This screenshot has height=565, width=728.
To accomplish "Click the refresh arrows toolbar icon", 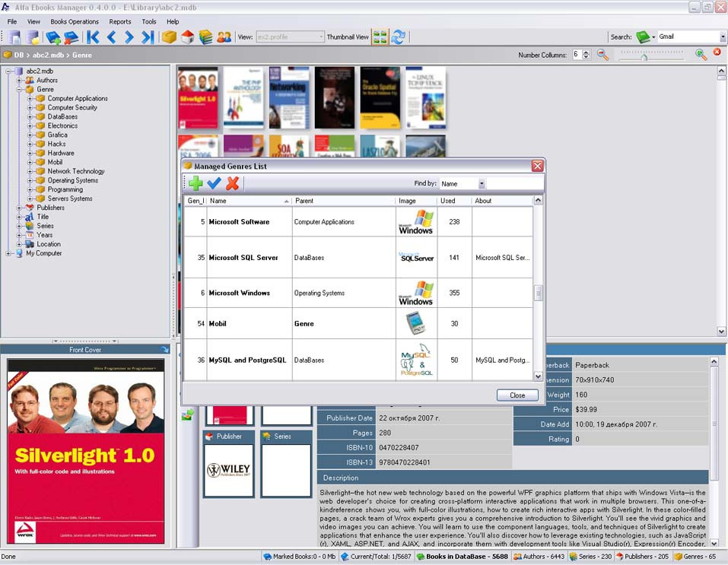I will pos(399,37).
